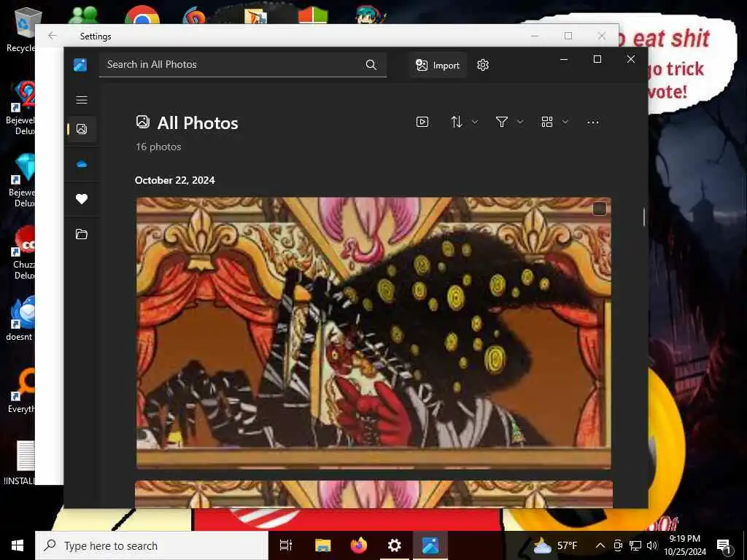Image resolution: width=747 pixels, height=560 pixels.
Task: Open Favorites heart section in sidebar
Action: (82, 199)
